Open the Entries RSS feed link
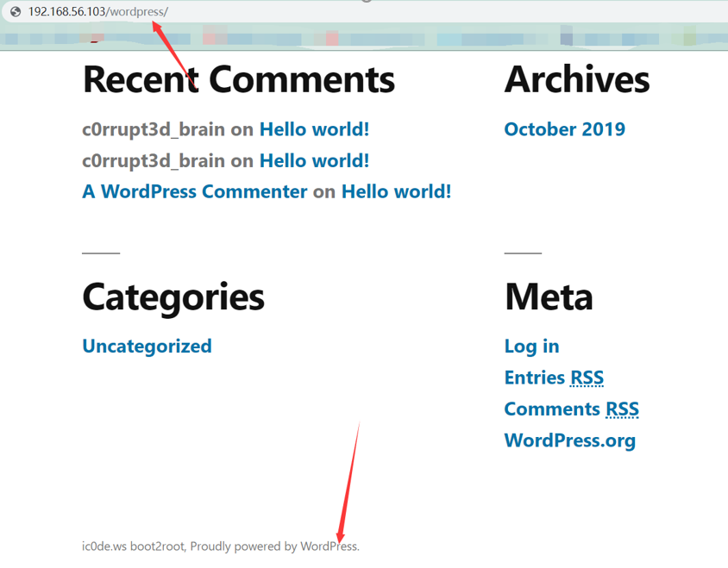This screenshot has height=568, width=728. 554,378
